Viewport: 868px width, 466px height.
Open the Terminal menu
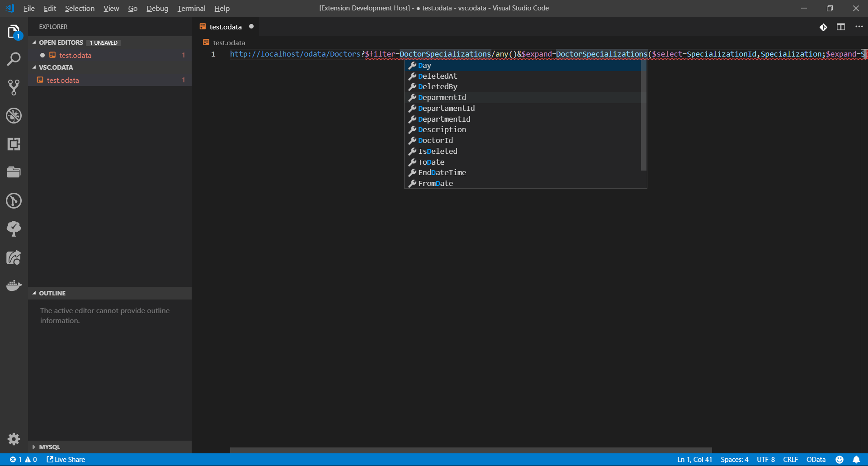(191, 8)
